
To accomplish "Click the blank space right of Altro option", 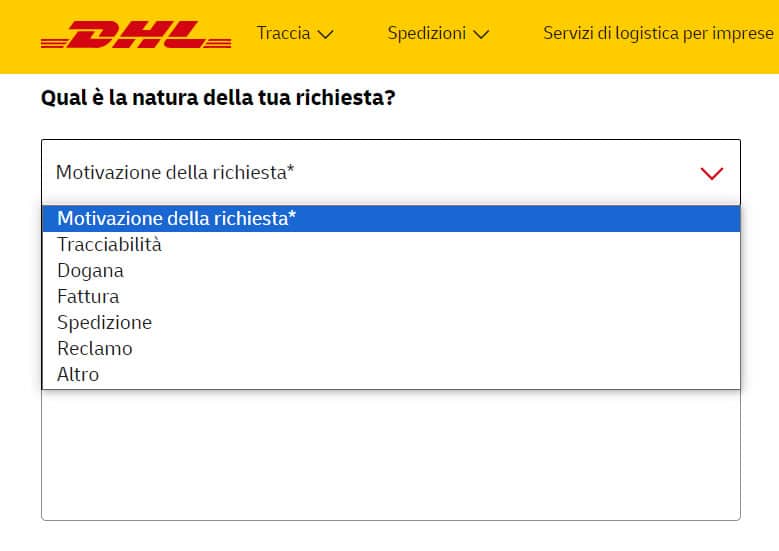I will pos(420,374).
